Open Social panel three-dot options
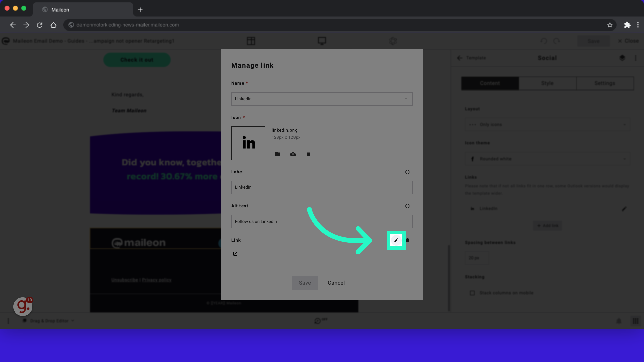 pyautogui.click(x=636, y=58)
